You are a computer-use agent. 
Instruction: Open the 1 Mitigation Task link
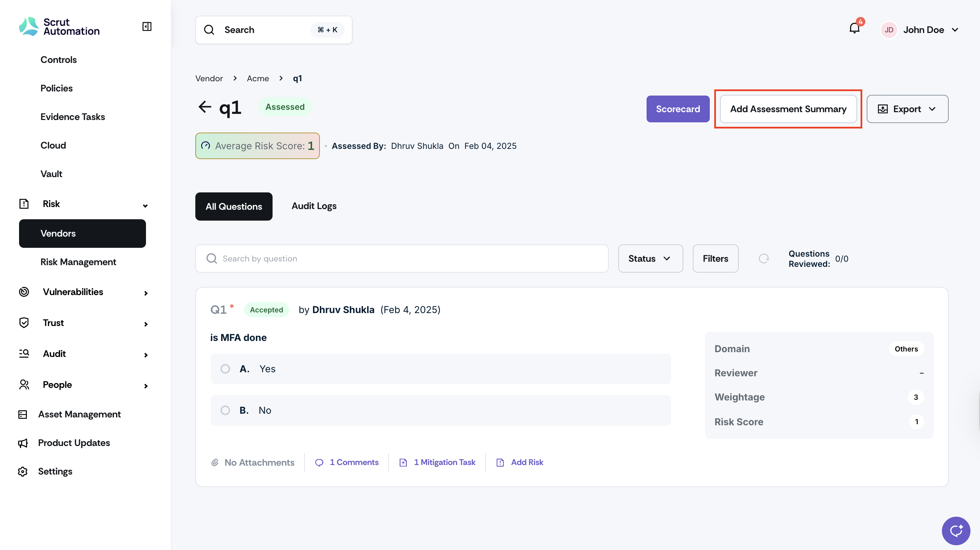[x=444, y=462]
